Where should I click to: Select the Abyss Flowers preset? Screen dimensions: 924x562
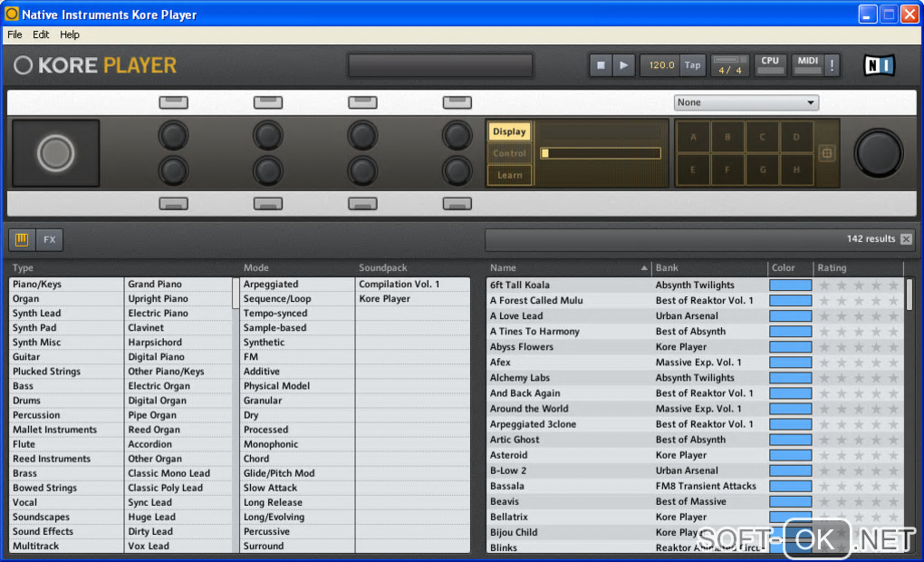click(x=569, y=347)
